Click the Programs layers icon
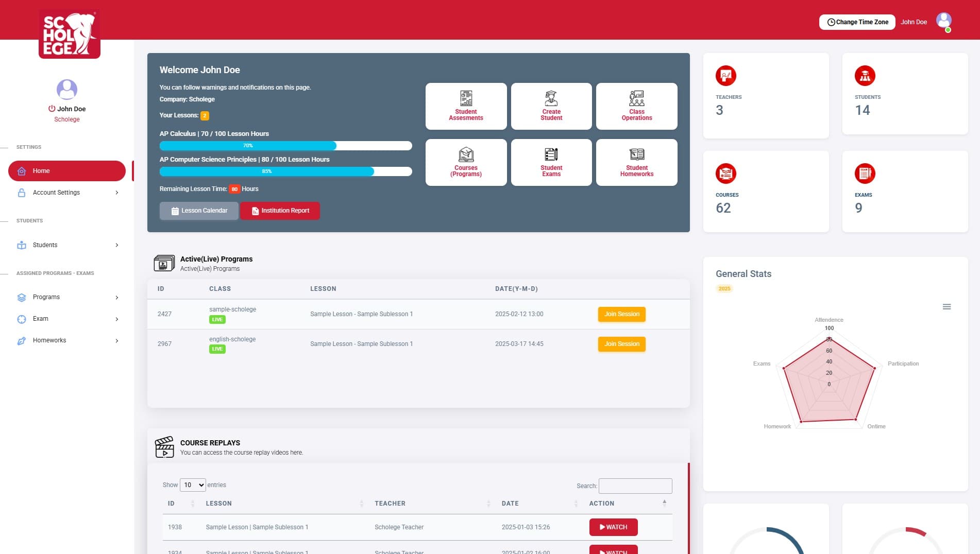Viewport: 980px width, 554px height. [x=22, y=297]
